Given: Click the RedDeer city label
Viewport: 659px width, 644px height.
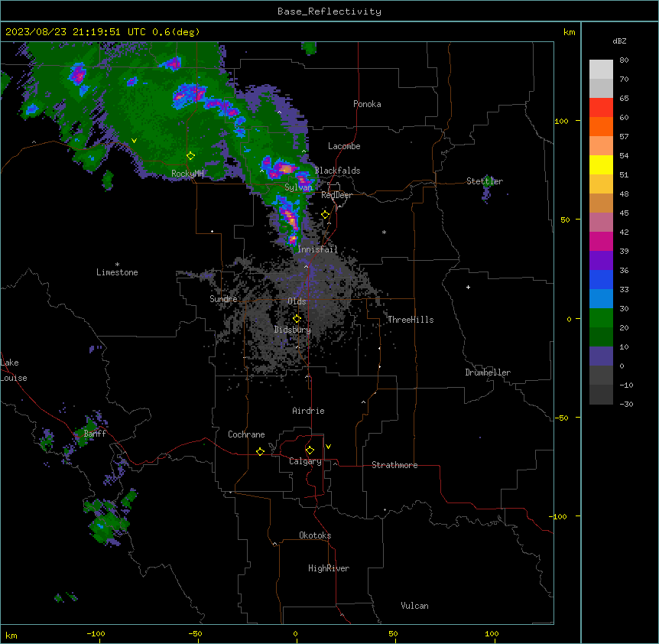Looking at the screenshot, I should click(336, 195).
